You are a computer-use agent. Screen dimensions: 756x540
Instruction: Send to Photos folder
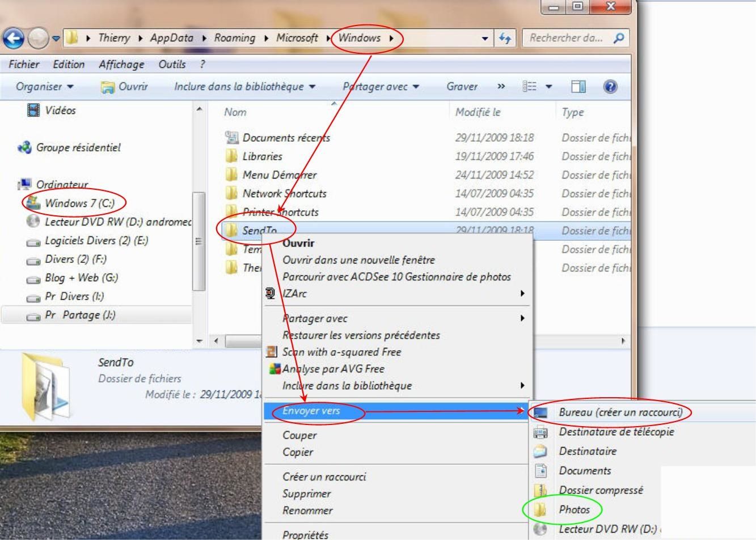coord(574,509)
